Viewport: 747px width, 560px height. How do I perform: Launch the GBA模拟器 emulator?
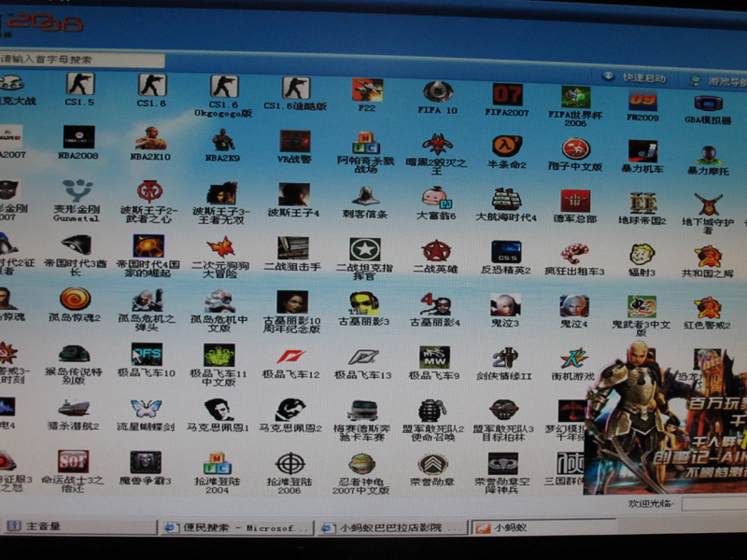pyautogui.click(x=709, y=104)
